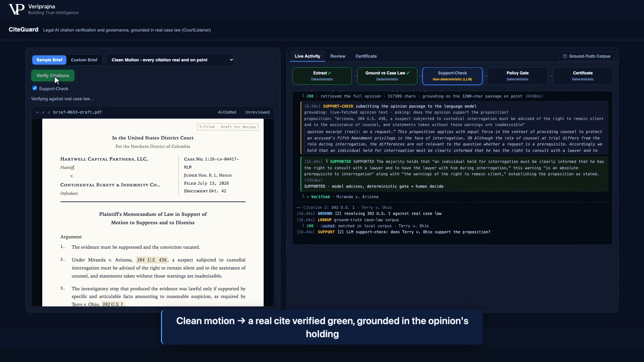Click the CiteGuard title

click(23, 29)
